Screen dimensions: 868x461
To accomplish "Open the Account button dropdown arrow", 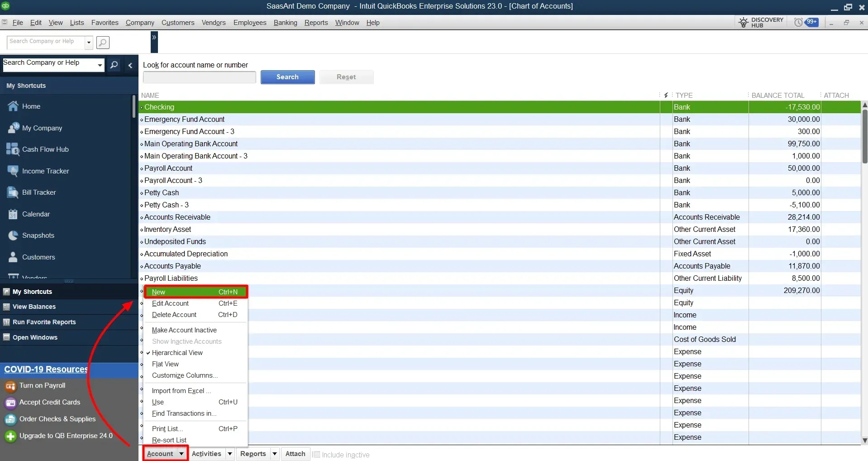I will [x=181, y=454].
